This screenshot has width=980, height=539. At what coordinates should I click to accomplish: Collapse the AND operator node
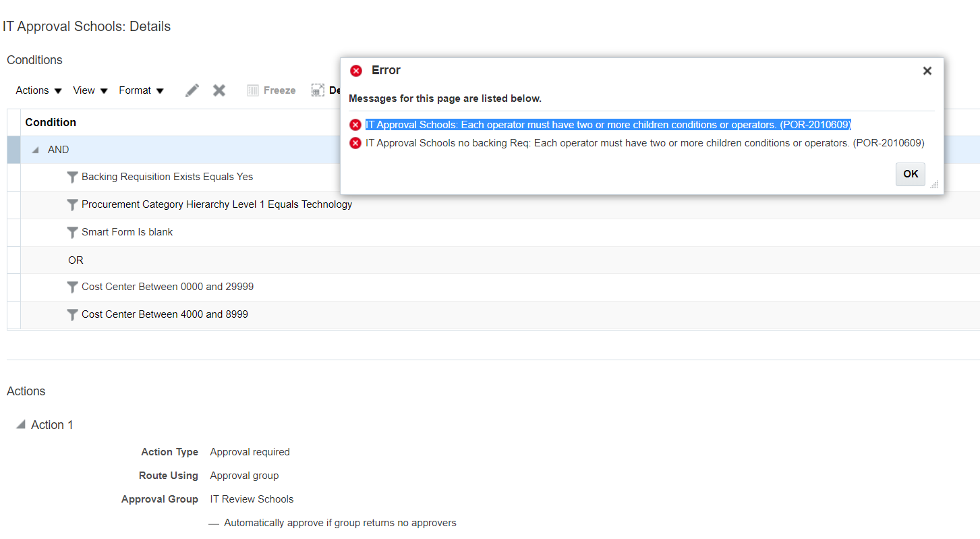[x=35, y=149]
